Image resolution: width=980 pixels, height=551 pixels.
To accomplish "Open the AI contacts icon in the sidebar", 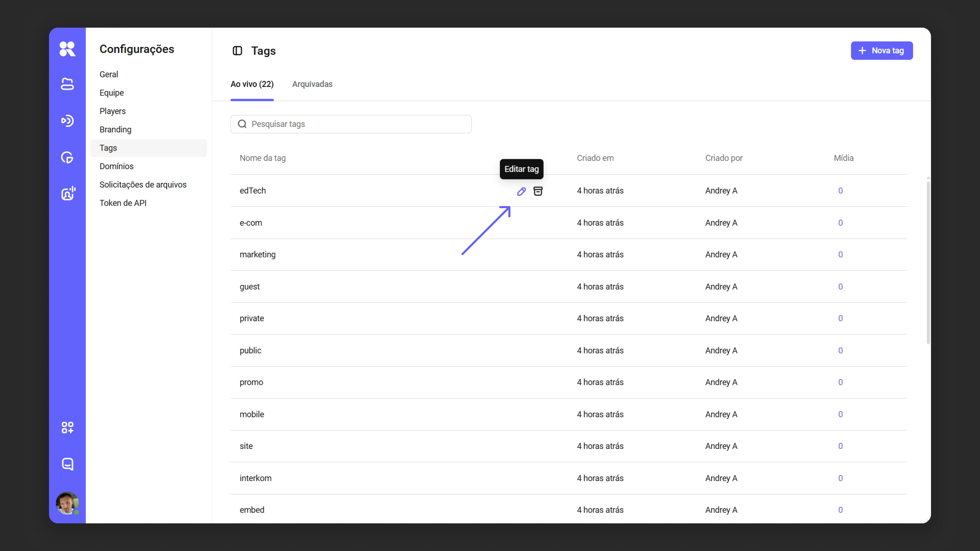I will (x=68, y=193).
